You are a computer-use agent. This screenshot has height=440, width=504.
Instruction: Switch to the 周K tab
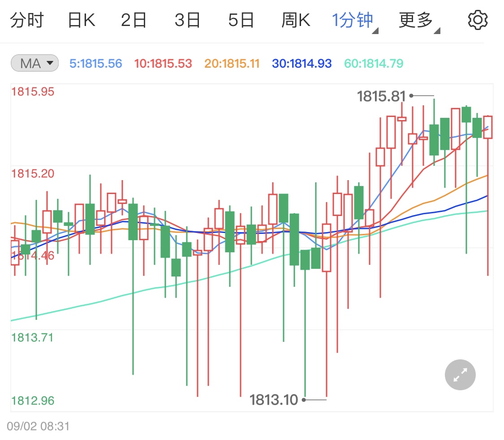coord(296,20)
